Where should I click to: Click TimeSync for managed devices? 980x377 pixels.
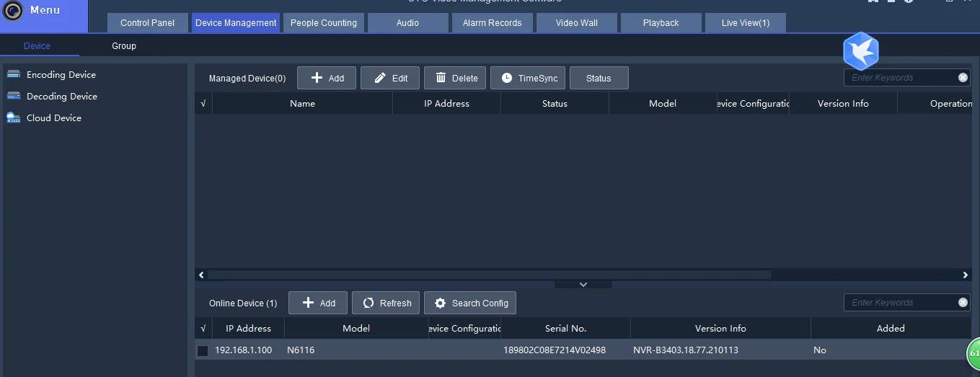(x=528, y=78)
